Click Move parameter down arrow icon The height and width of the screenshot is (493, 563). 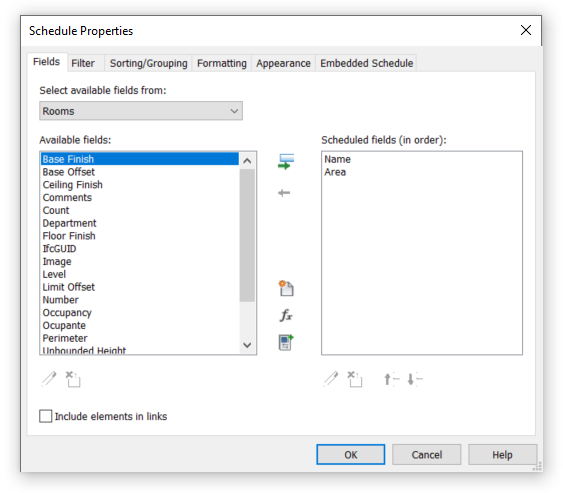coord(415,379)
